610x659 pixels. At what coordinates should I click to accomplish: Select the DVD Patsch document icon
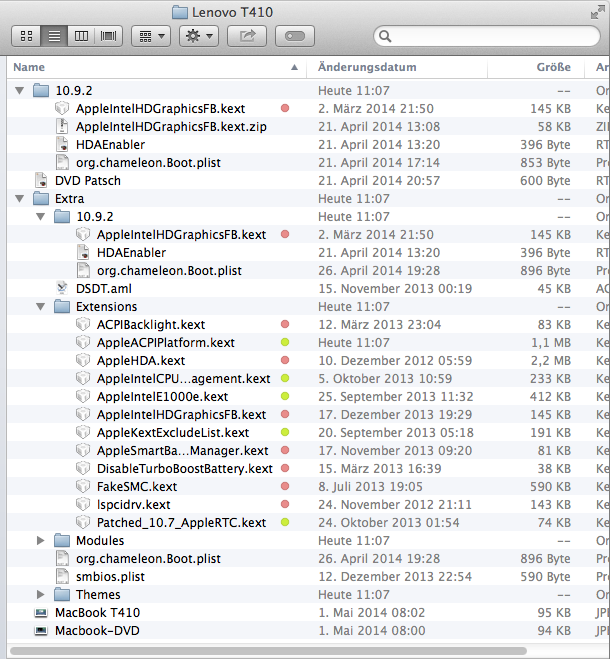(x=41, y=180)
